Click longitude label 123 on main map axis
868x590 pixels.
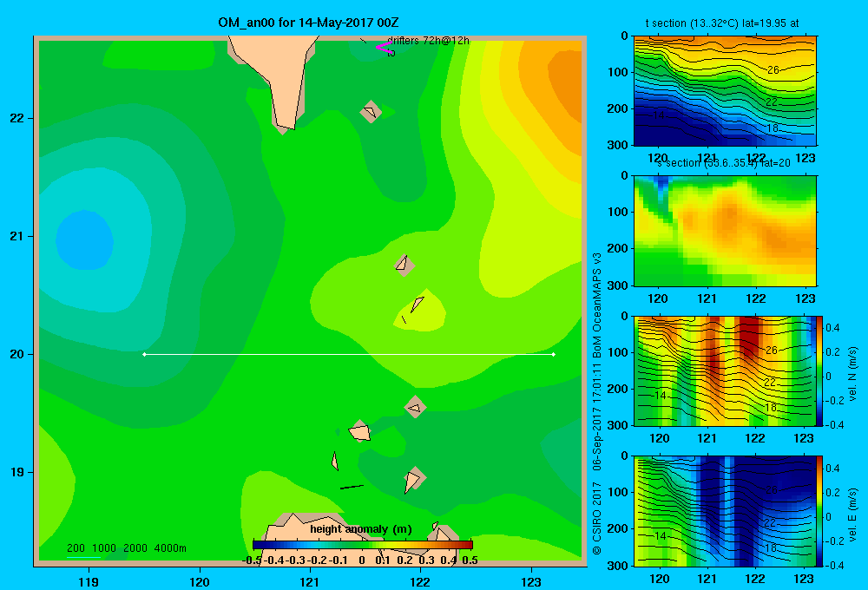pos(531,581)
